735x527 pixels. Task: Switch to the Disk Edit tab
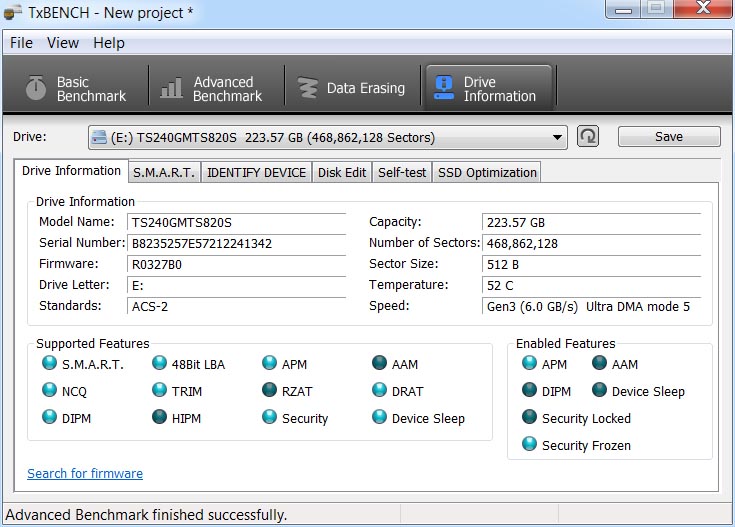click(x=342, y=173)
